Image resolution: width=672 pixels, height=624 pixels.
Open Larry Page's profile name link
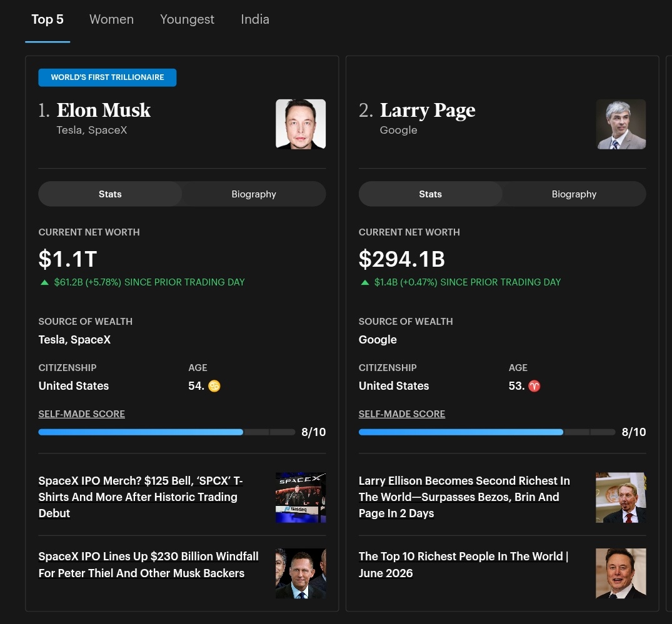click(x=428, y=110)
